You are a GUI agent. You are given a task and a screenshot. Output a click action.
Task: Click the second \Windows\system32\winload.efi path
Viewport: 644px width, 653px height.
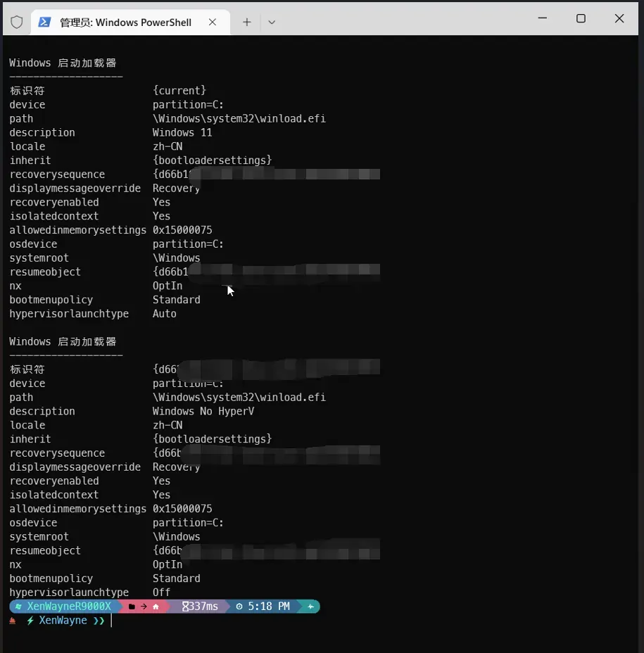point(239,398)
